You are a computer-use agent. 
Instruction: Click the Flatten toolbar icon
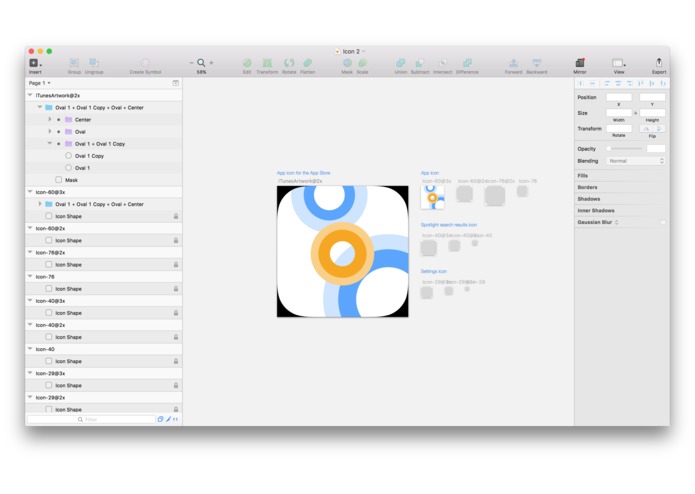308,63
